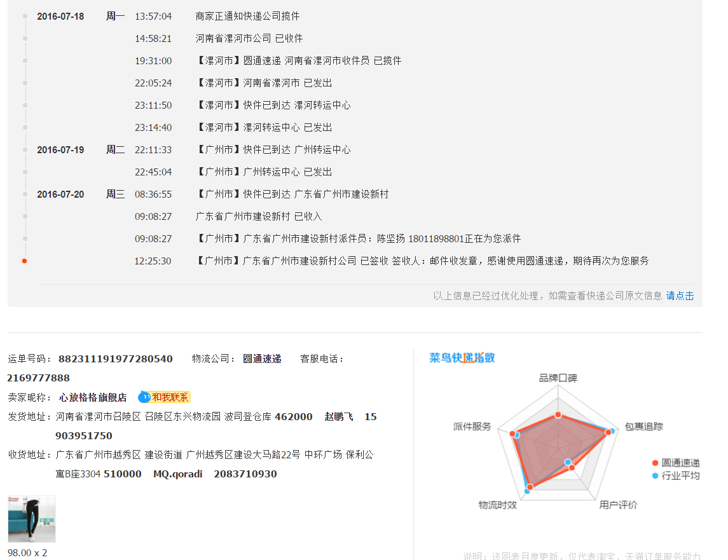The image size is (728, 560).
Task: Click the product thumbnail image
Action: pos(32,519)
